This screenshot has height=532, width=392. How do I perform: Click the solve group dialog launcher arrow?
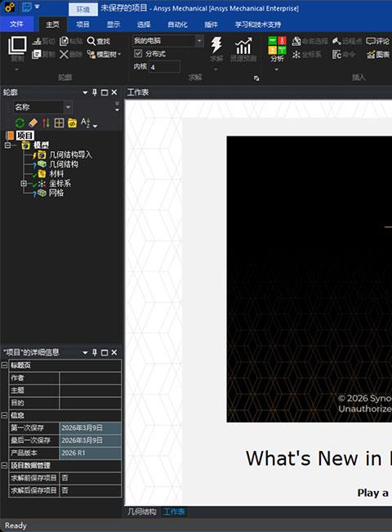coord(256,78)
